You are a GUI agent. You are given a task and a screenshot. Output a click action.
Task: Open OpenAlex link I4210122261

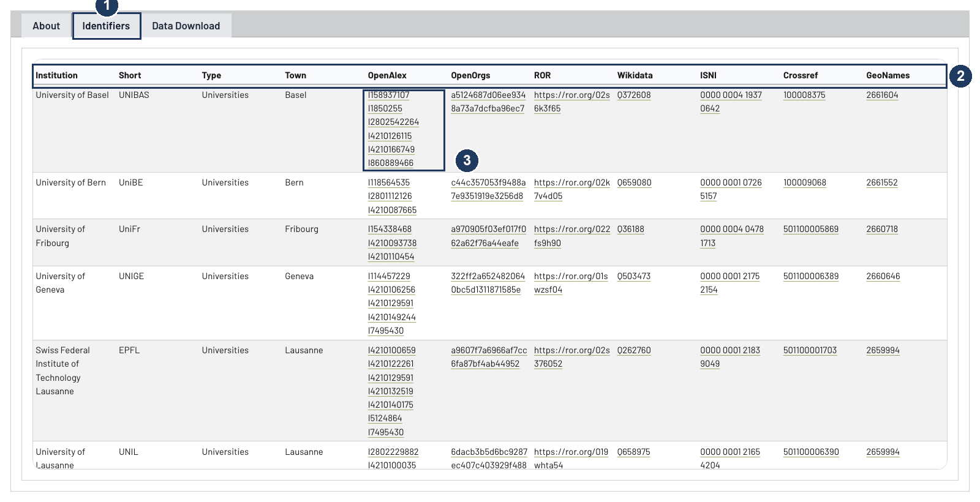[390, 364]
